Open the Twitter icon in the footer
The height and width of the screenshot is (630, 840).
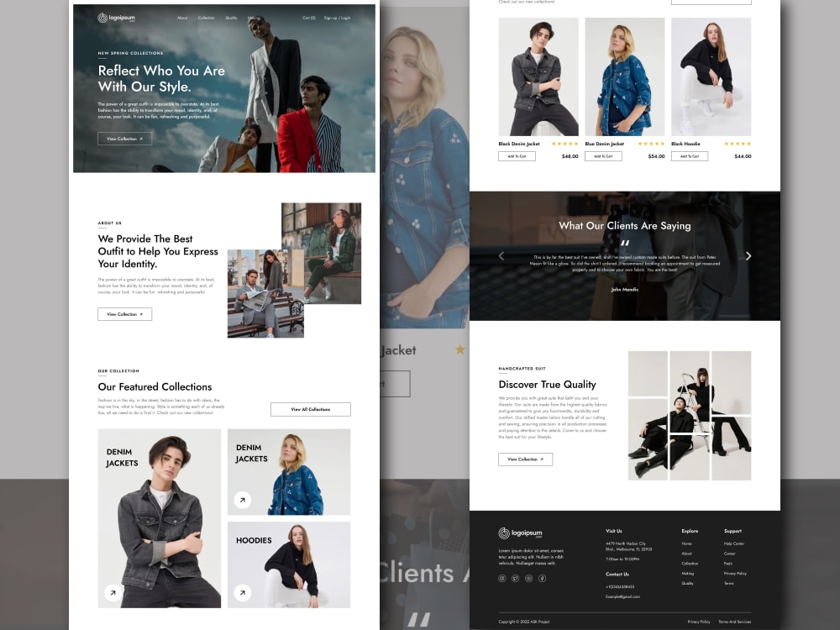pyautogui.click(x=516, y=578)
